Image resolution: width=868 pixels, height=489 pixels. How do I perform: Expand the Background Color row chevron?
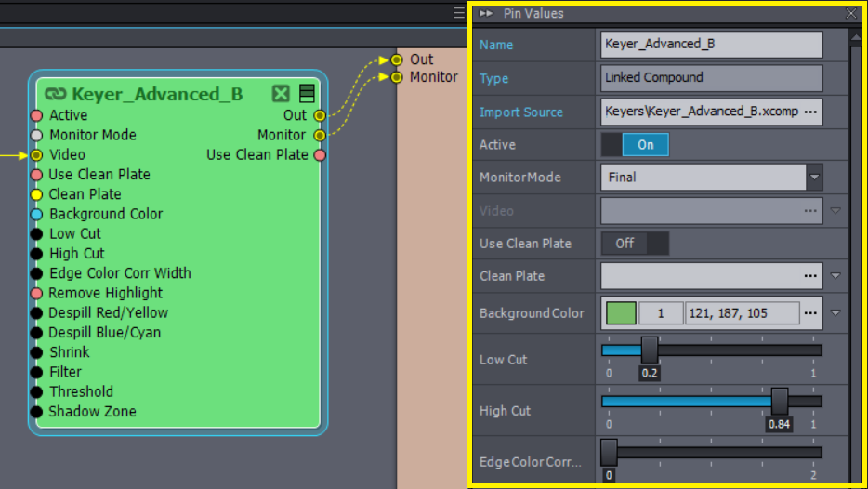(835, 313)
